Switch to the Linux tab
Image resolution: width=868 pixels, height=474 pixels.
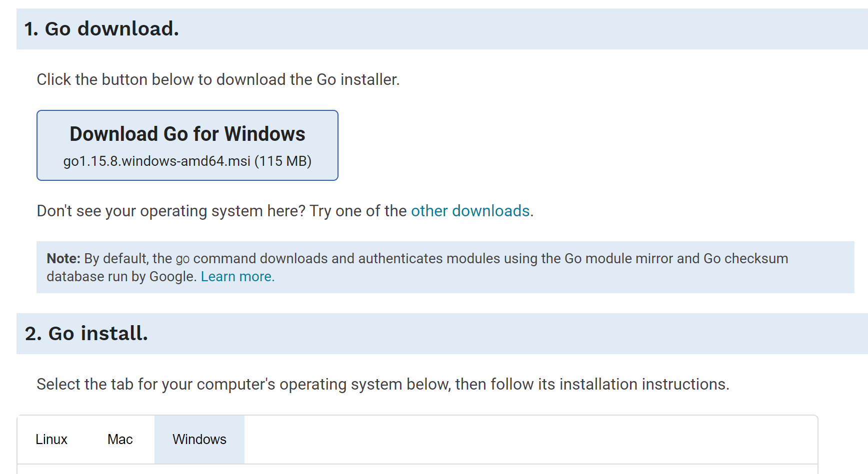[51, 440]
